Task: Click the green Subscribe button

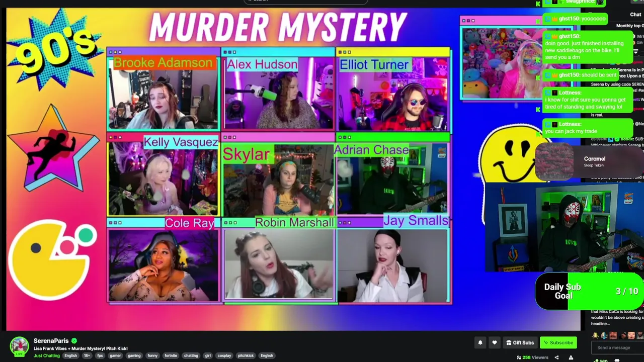Action: click(558, 342)
